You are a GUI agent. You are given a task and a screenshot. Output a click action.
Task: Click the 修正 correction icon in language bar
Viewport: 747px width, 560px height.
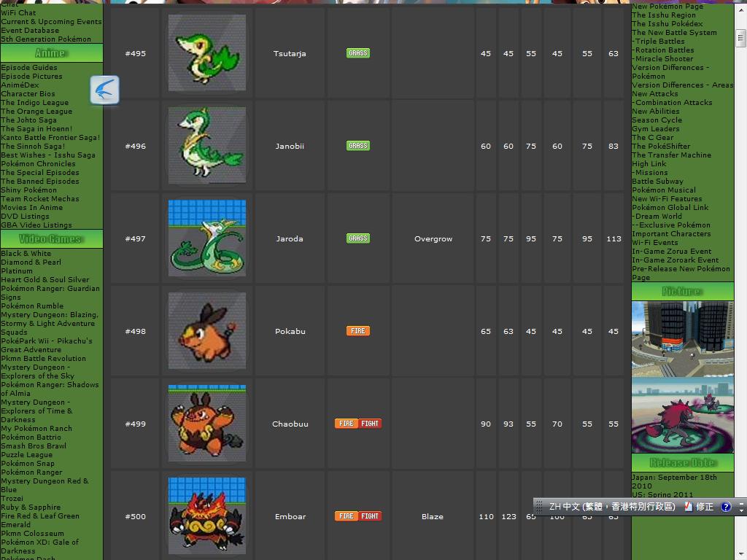699,507
